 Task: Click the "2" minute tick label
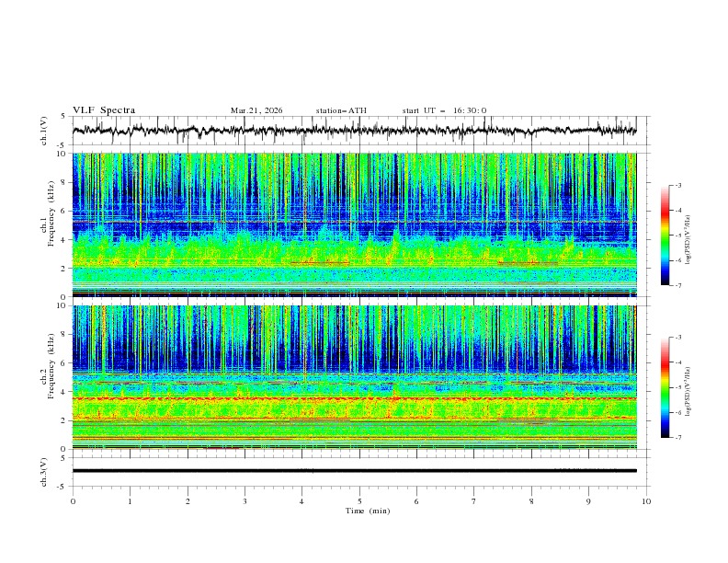coord(188,501)
